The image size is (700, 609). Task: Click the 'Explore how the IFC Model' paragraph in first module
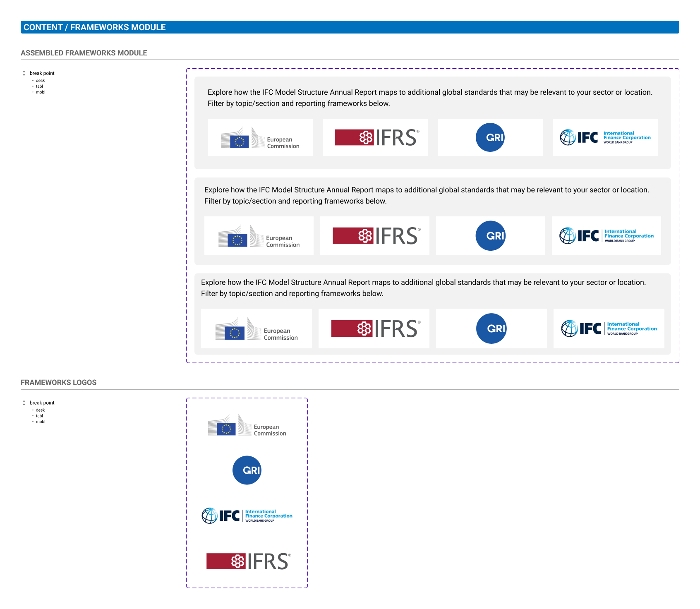click(x=430, y=98)
